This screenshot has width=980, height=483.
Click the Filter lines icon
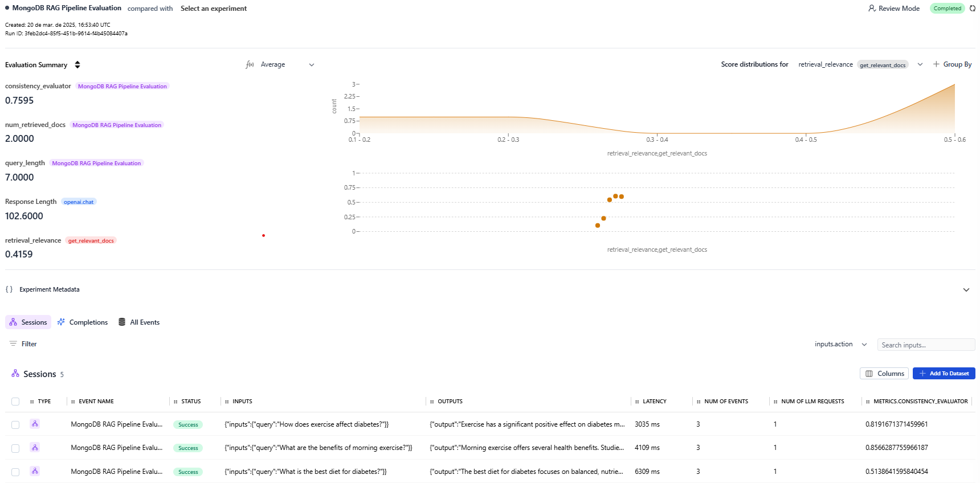(13, 344)
